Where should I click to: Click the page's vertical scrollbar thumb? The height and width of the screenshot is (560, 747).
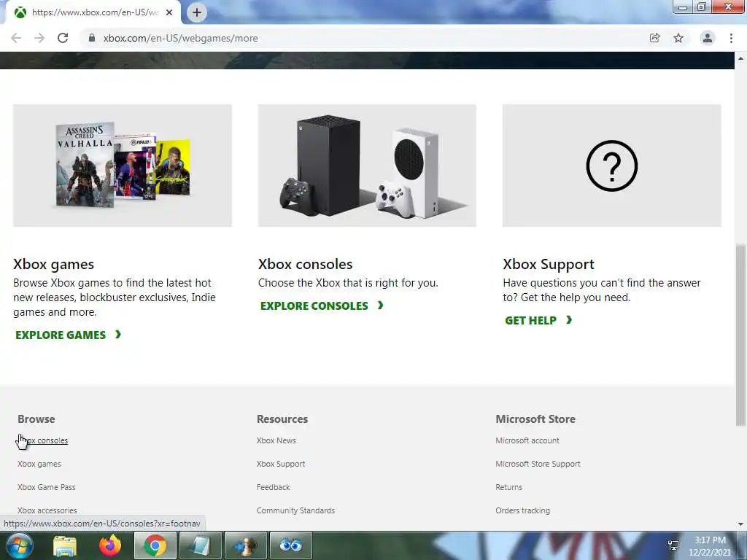coord(740,335)
